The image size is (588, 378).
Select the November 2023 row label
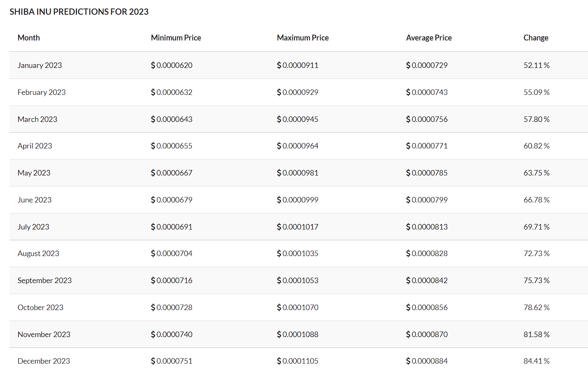pyautogui.click(x=44, y=334)
